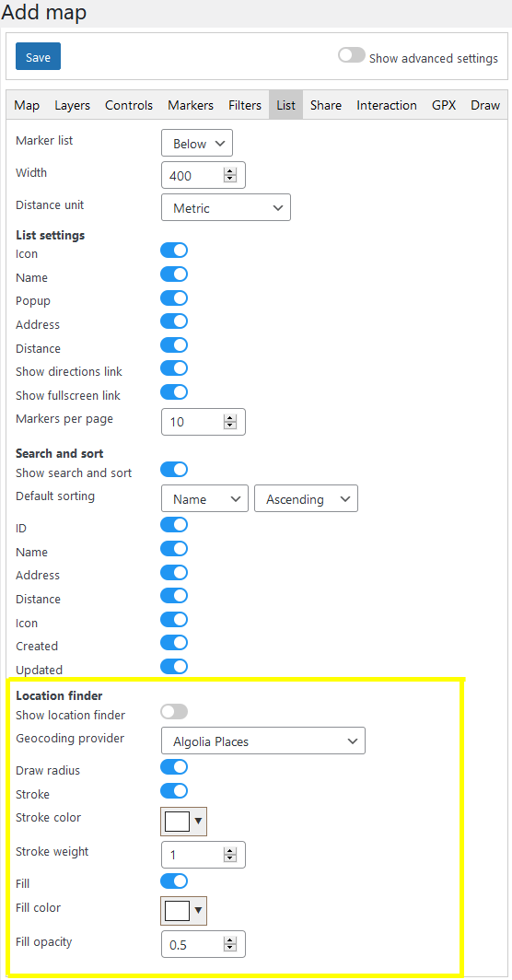This screenshot has height=980, width=512.
Task: Open the Stroke color picker swatch
Action: [x=184, y=822]
